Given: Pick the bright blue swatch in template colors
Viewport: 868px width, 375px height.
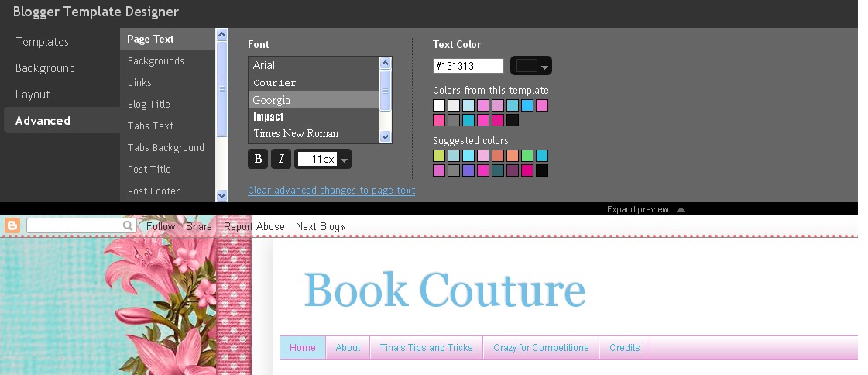Looking at the screenshot, I should pos(527,105).
